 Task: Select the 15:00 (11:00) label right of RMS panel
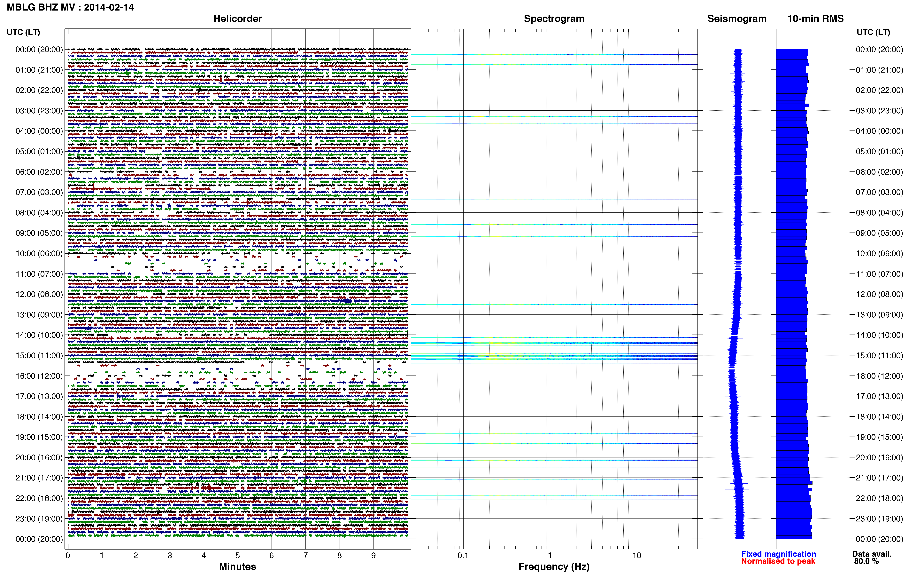click(880, 355)
